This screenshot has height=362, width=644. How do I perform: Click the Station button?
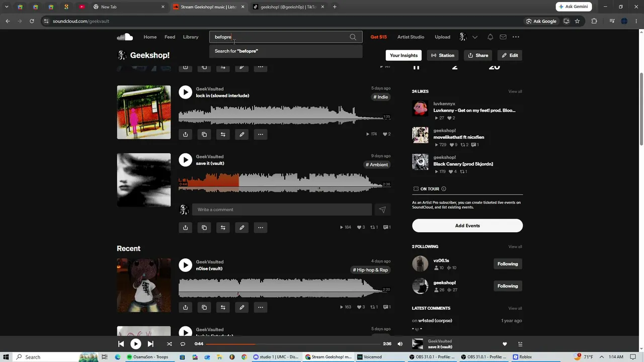coord(443,55)
